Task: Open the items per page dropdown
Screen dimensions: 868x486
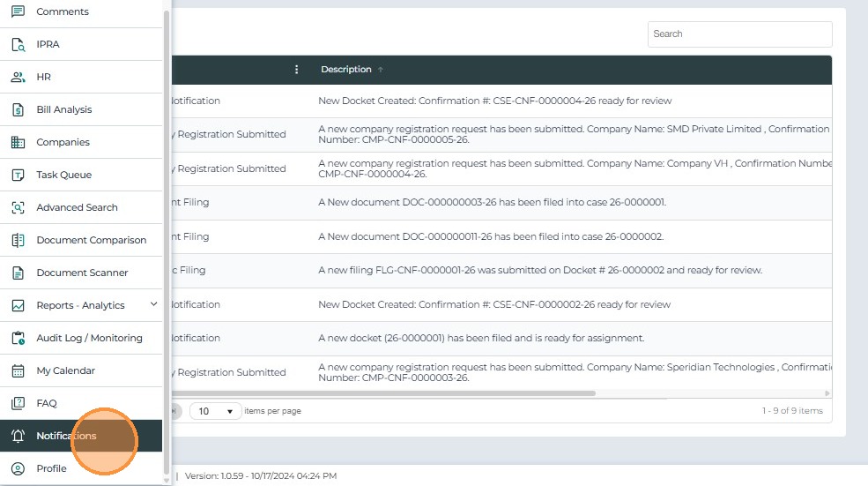Action: coord(216,411)
